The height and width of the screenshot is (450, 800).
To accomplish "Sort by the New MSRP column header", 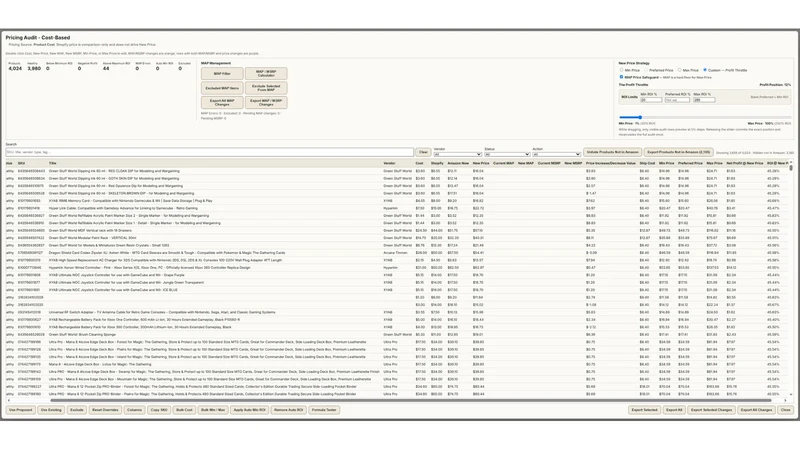I will click(573, 163).
